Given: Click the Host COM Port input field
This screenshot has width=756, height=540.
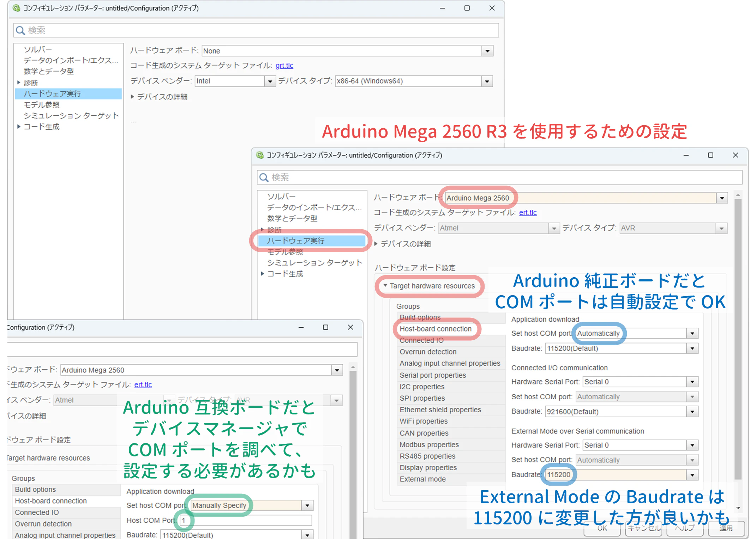Looking at the screenshot, I should 246,521.
